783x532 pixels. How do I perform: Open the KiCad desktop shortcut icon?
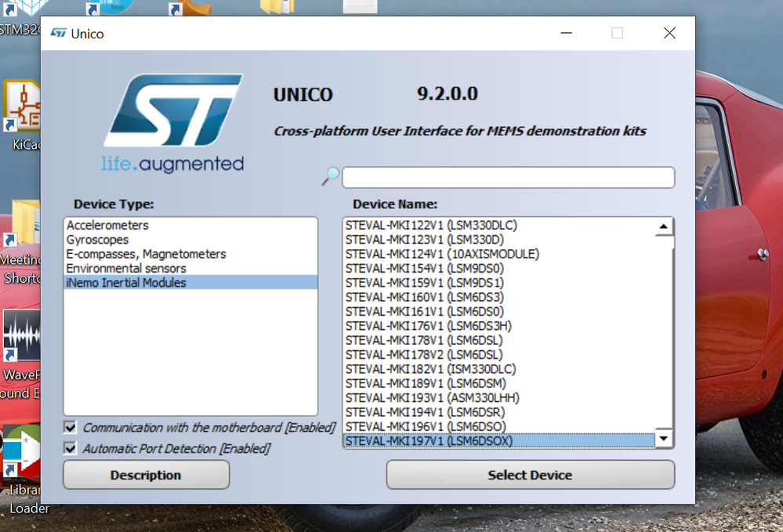[x=21, y=105]
